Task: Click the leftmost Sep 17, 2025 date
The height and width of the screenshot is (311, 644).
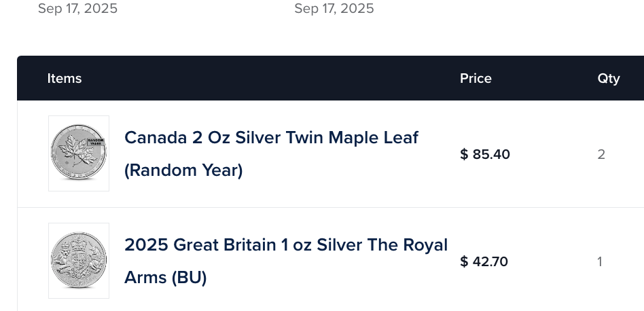Action: 77,9
